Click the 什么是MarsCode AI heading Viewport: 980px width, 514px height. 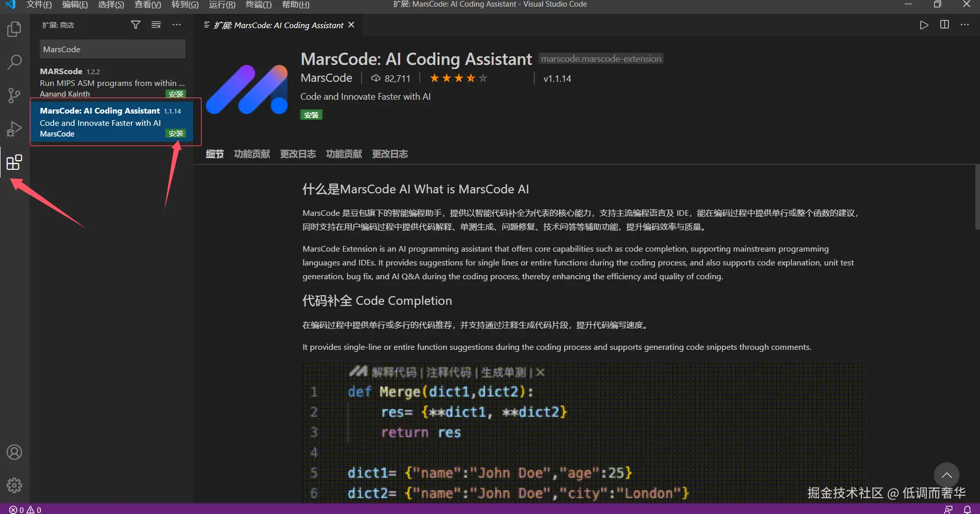click(x=415, y=189)
